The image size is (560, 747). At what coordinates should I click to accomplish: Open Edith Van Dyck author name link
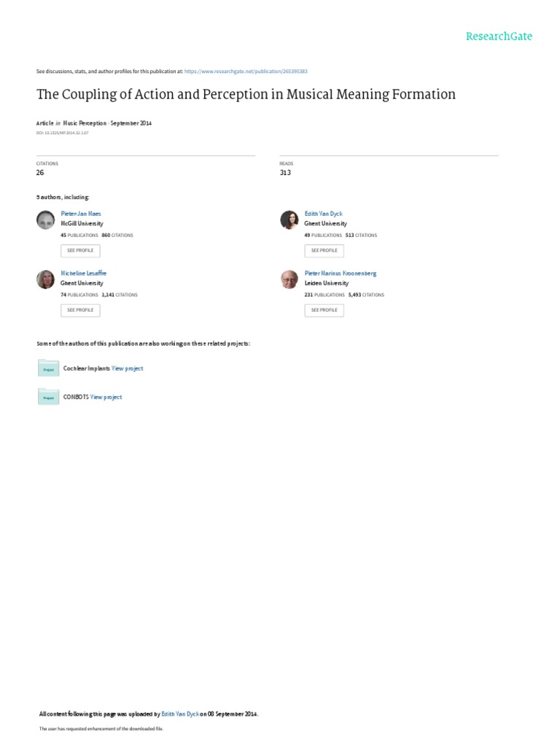pos(323,214)
